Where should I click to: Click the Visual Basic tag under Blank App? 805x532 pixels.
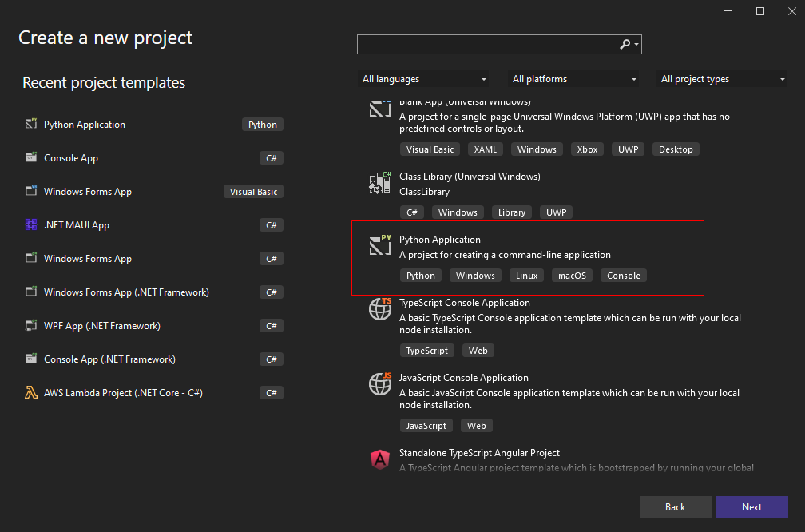tap(430, 149)
